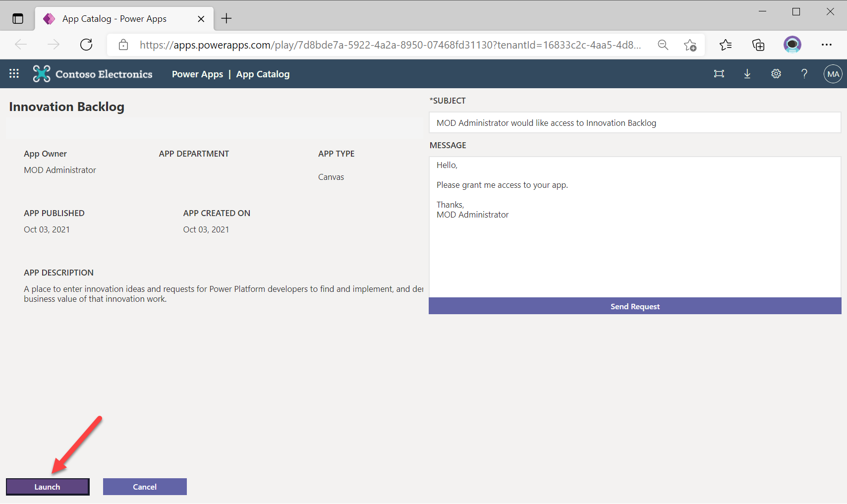
Task: Send the access request
Action: (x=635, y=306)
